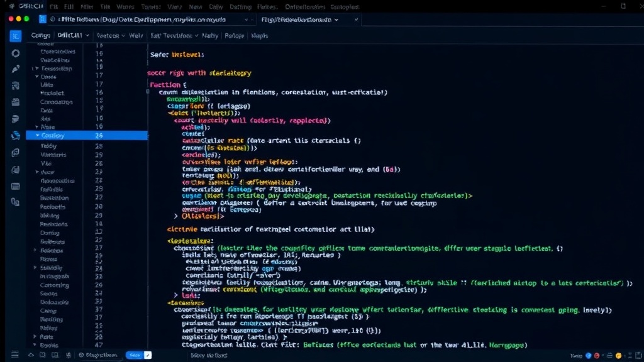Open the dropdown chevron on the second 'Flig' tab
The image size is (644, 362).
tap(336, 19)
